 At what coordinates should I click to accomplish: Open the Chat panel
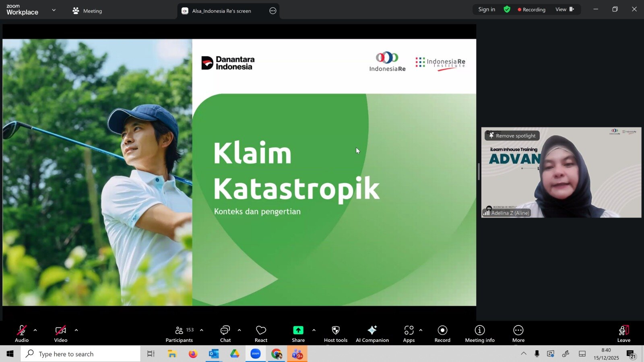click(225, 334)
